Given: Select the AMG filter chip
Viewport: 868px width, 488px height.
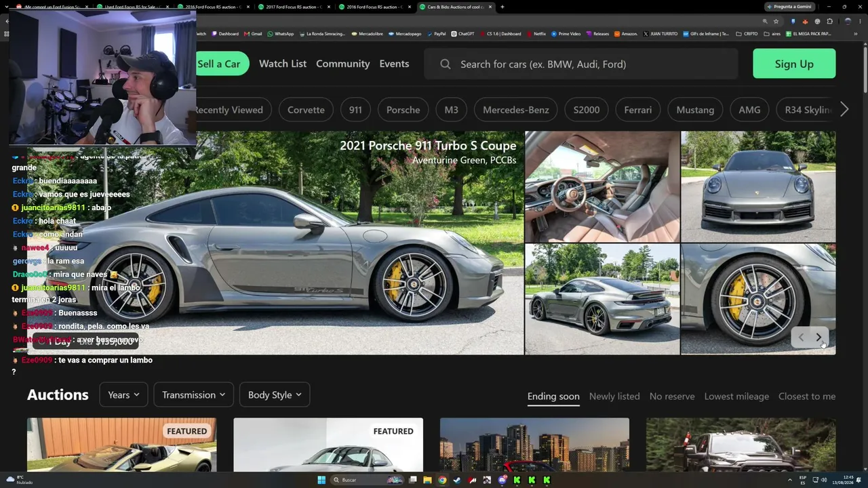Looking at the screenshot, I should tap(749, 110).
